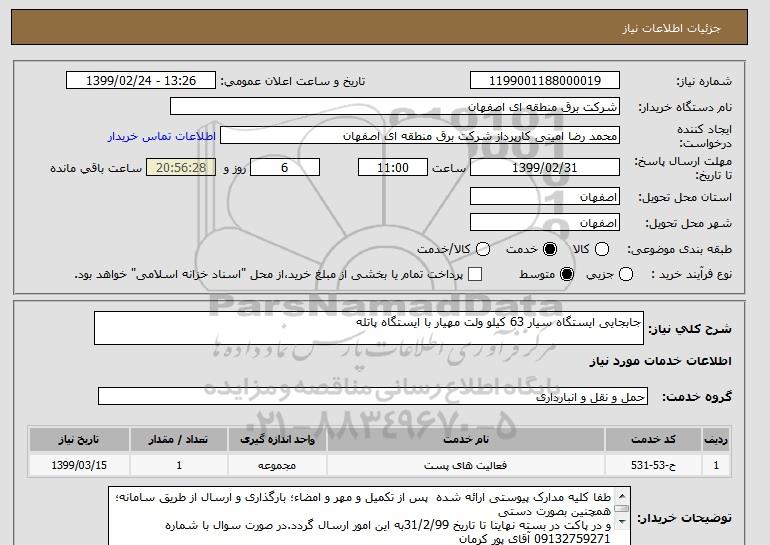The height and width of the screenshot is (545, 770).
Task: Click the scroll down arrow of buyer notes
Action: pos(622,521)
